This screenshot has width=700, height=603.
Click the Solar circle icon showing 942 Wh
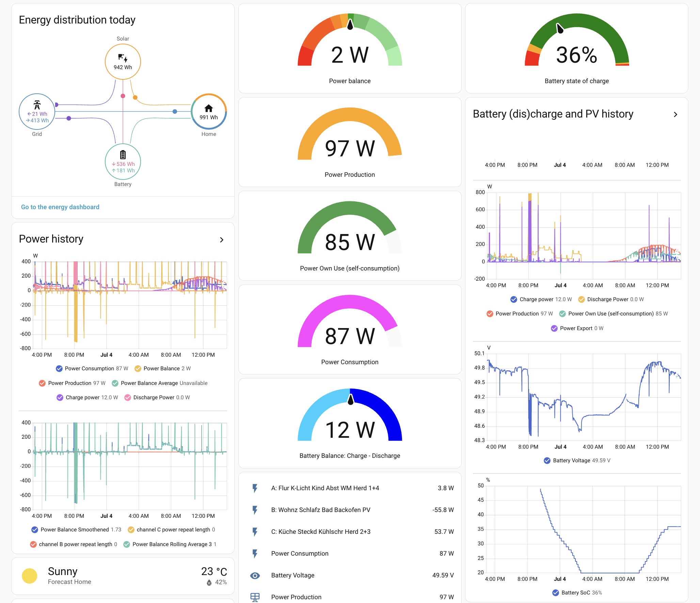click(123, 62)
